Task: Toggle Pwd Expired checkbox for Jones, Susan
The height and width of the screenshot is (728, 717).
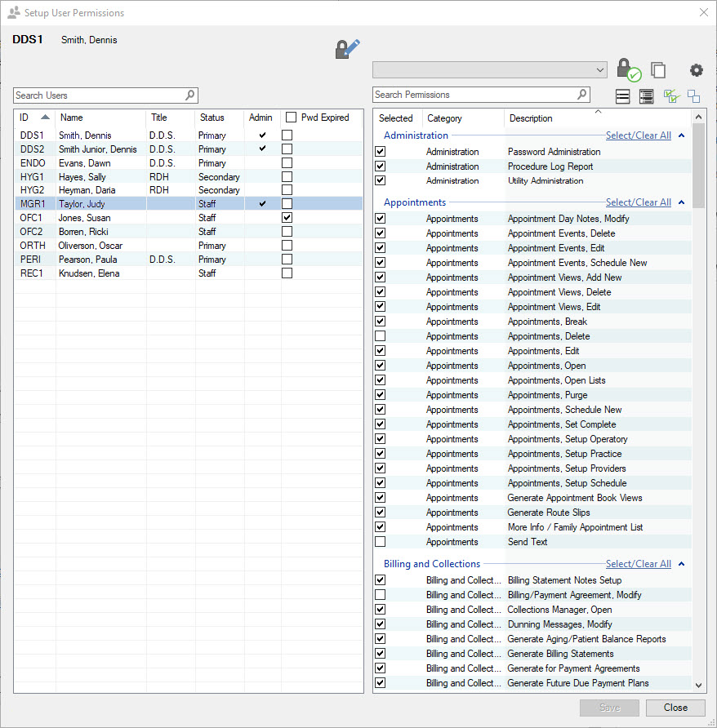Action: [x=287, y=217]
